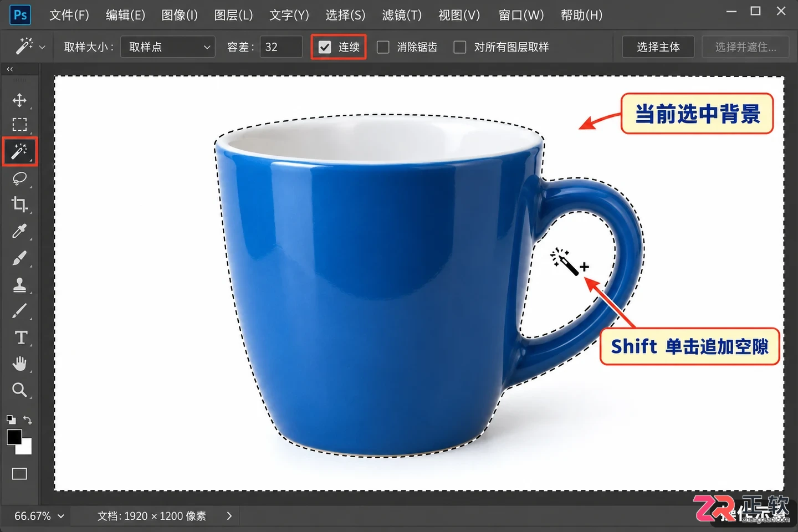798x532 pixels.
Task: Select the Type tool
Action: pos(21,337)
